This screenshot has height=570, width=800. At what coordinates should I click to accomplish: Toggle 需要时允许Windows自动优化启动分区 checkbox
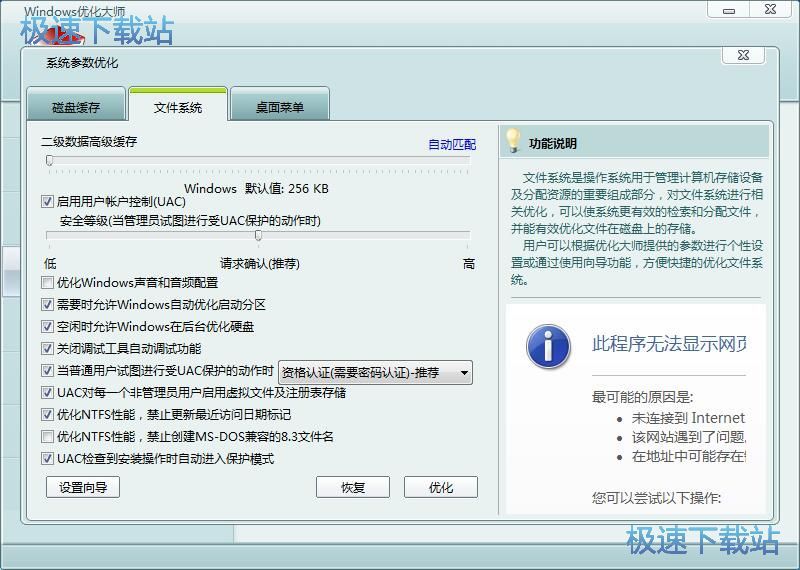click(x=47, y=305)
